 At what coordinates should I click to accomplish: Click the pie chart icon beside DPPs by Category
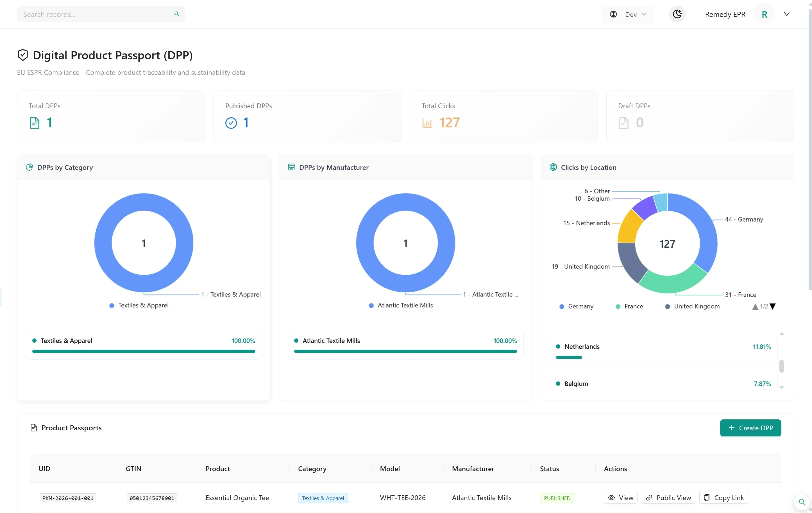[29, 167]
